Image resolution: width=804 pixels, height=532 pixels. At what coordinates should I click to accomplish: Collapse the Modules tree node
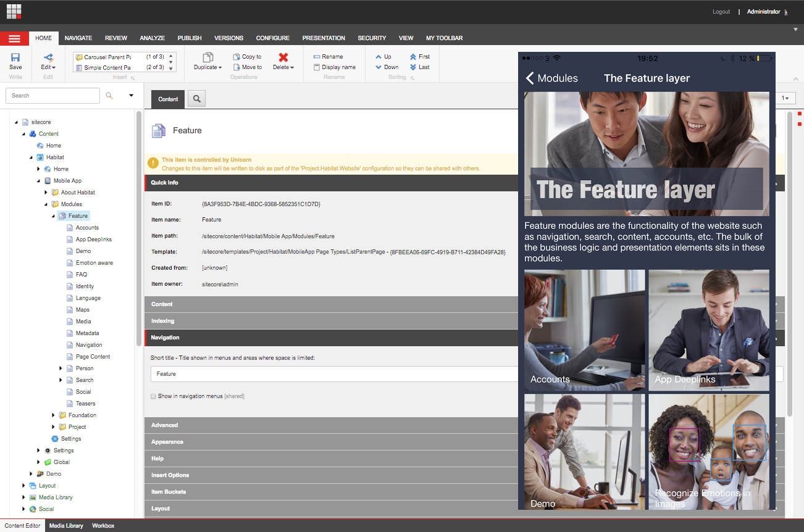click(x=46, y=204)
